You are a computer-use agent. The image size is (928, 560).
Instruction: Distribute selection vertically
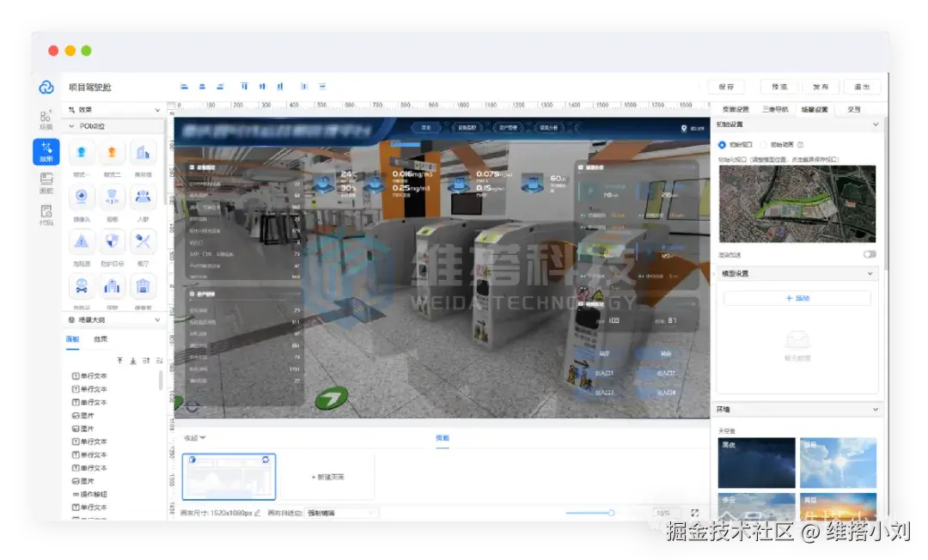pyautogui.click(x=322, y=87)
